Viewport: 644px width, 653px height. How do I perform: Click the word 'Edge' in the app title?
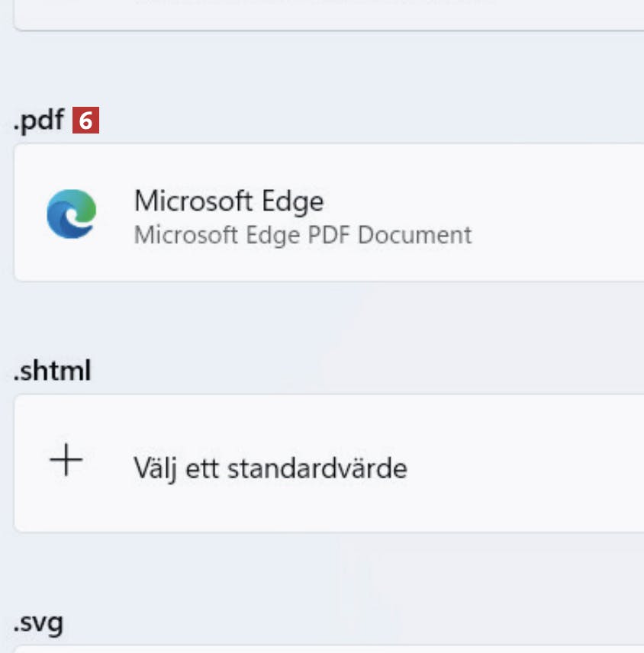(x=293, y=201)
